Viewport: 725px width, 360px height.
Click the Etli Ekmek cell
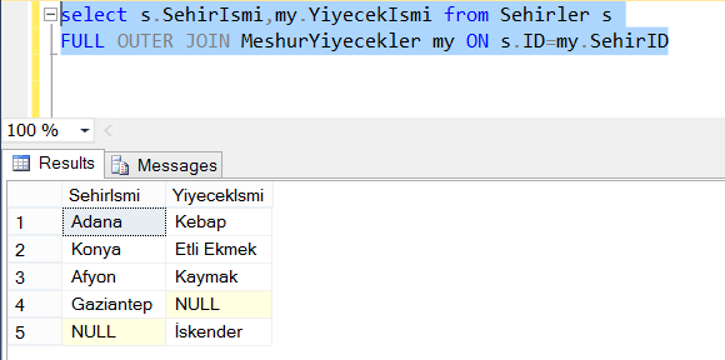[219, 250]
